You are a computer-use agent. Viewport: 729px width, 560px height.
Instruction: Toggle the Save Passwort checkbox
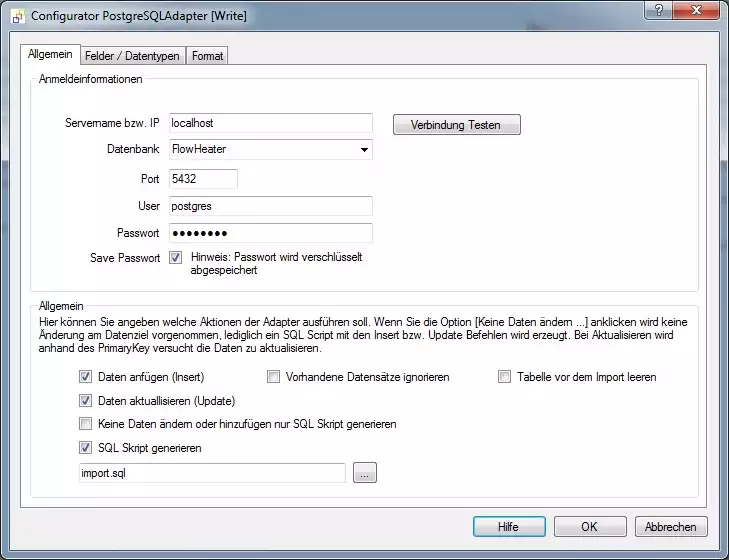pos(176,258)
